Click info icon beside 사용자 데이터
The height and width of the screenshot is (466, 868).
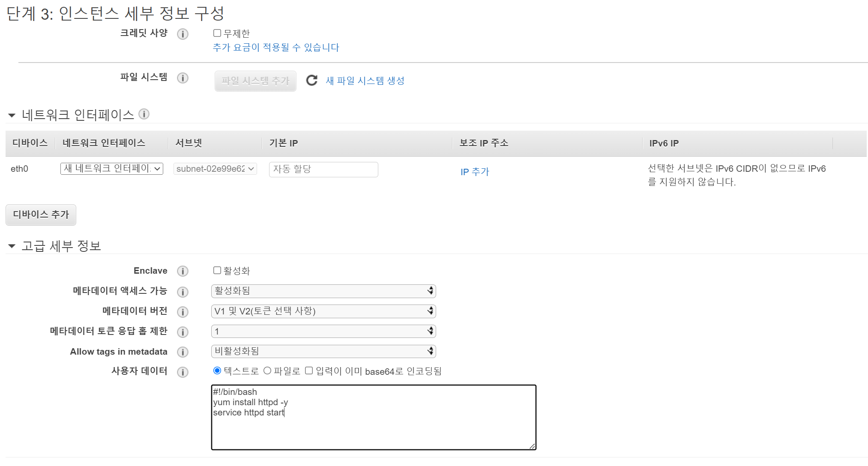pos(183,372)
